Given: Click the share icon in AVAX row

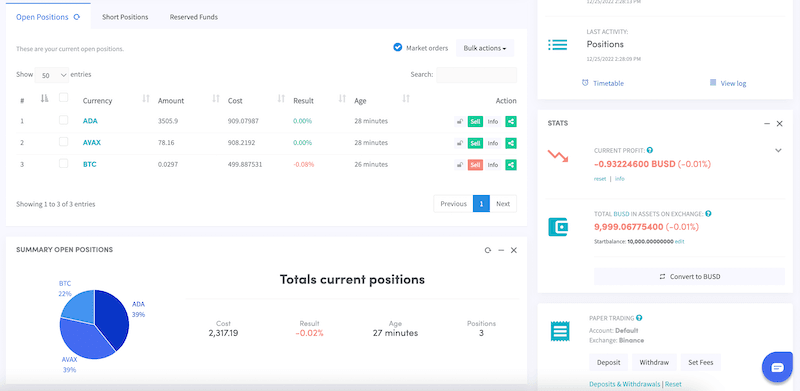Looking at the screenshot, I should [x=511, y=143].
